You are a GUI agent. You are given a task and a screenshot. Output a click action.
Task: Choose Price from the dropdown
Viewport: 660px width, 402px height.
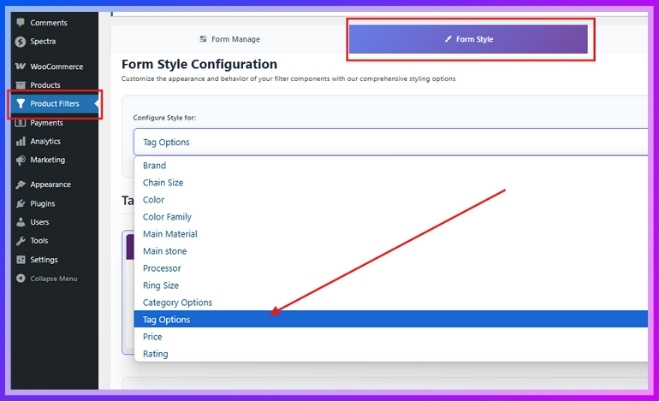391,337
